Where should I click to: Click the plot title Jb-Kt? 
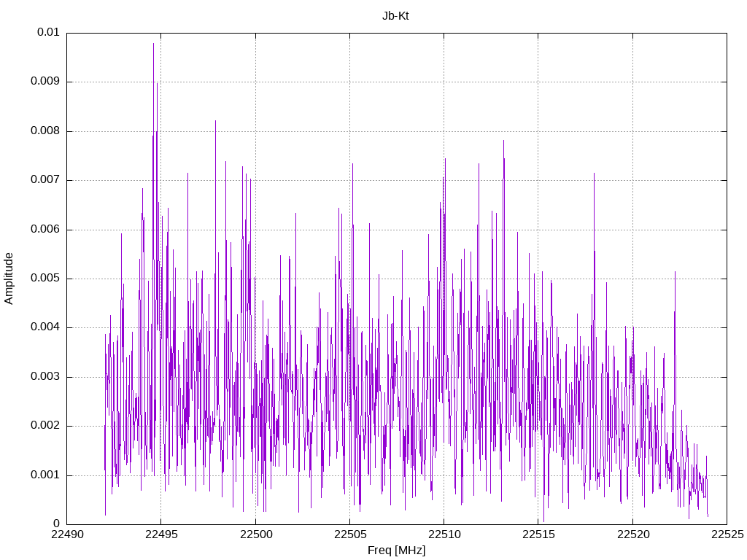coord(395,16)
